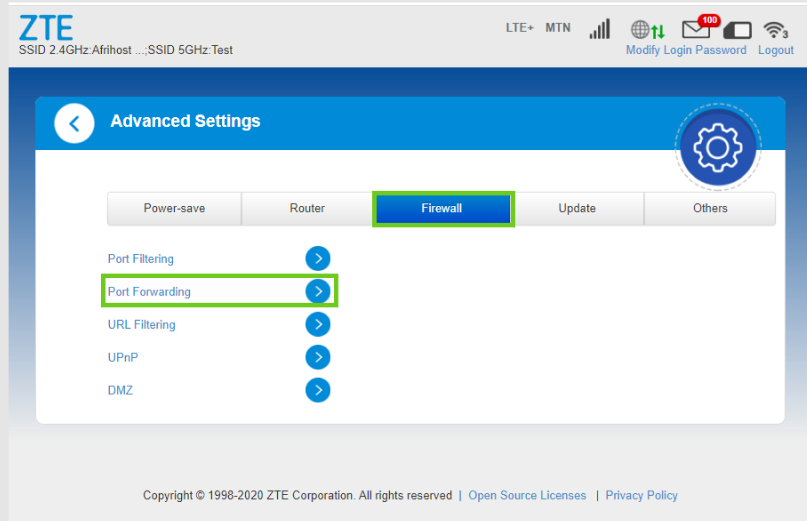807x521 pixels.
Task: Click the signal strength bars icon
Action: click(x=599, y=29)
